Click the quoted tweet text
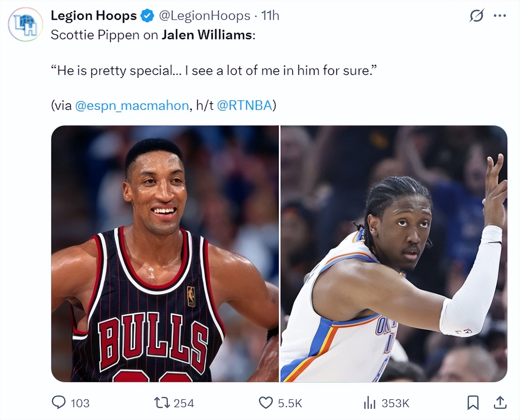This screenshot has width=520, height=420. [x=214, y=70]
